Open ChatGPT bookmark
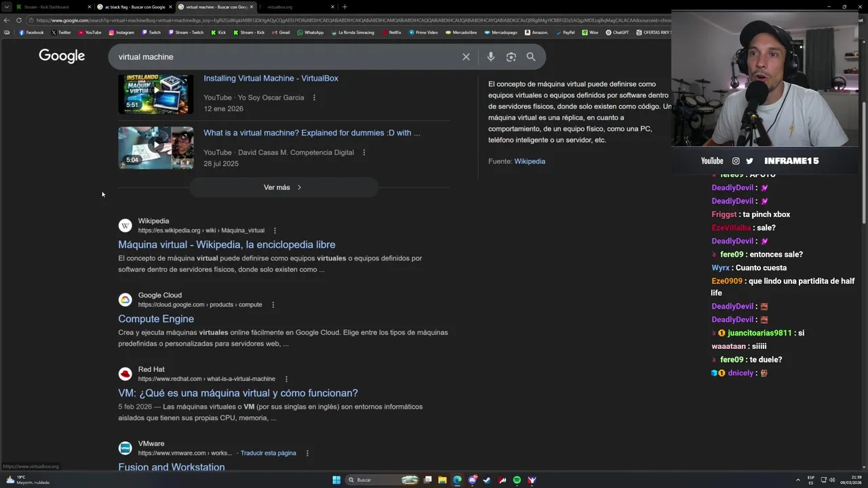The height and width of the screenshot is (488, 868). (x=618, y=33)
